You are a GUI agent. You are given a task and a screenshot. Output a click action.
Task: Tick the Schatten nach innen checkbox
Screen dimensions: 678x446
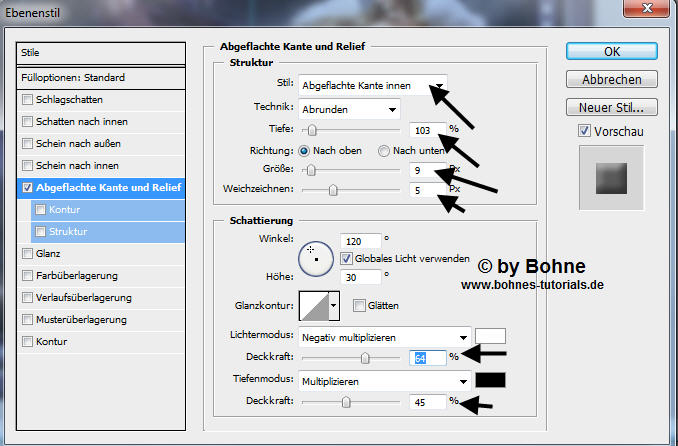pyautogui.click(x=27, y=122)
